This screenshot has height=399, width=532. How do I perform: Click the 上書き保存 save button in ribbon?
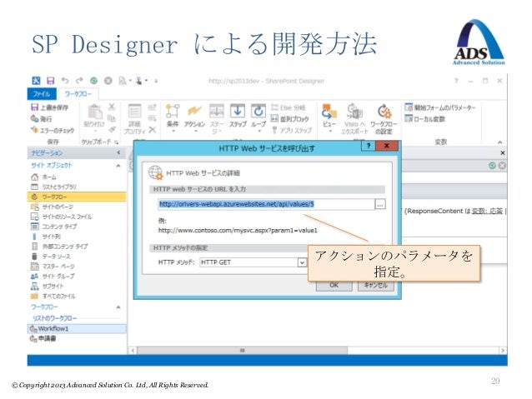[49, 107]
